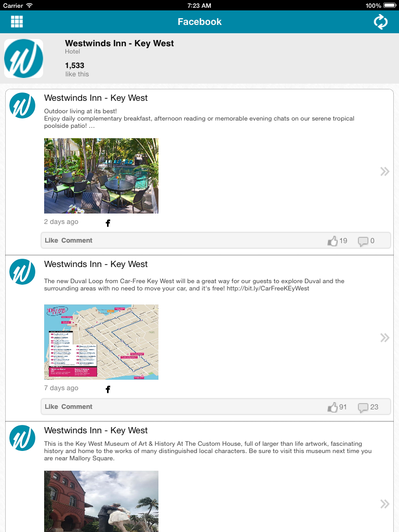The height and width of the screenshot is (532, 399).
Task: Like the Duval Loop post
Action: 51,406
